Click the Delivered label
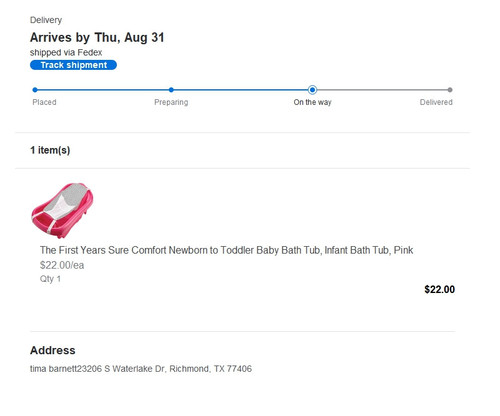The height and width of the screenshot is (416, 500). click(436, 102)
